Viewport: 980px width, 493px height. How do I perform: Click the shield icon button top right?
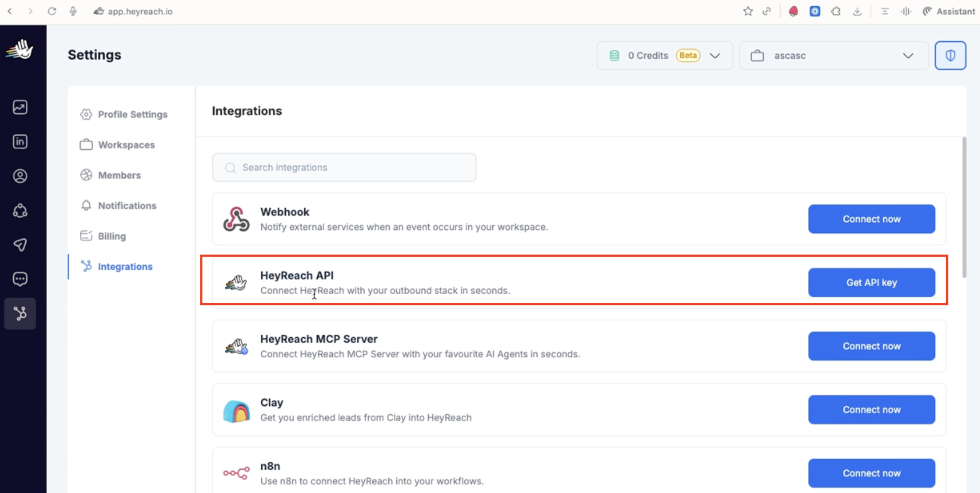click(950, 56)
